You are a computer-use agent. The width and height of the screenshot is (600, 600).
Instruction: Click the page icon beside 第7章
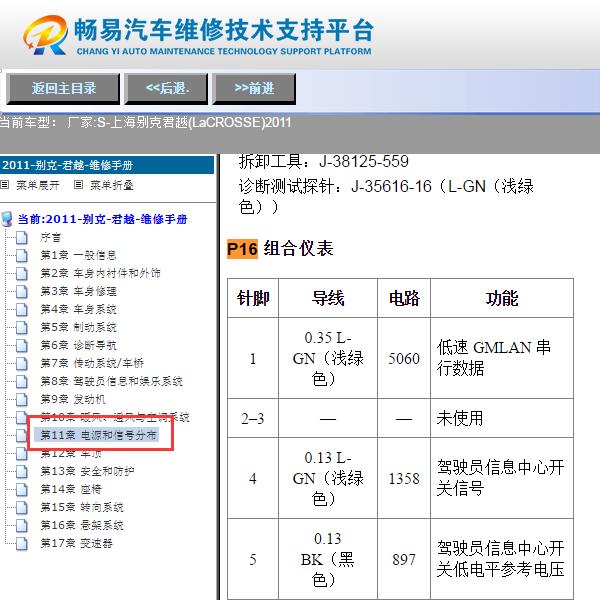[22, 363]
